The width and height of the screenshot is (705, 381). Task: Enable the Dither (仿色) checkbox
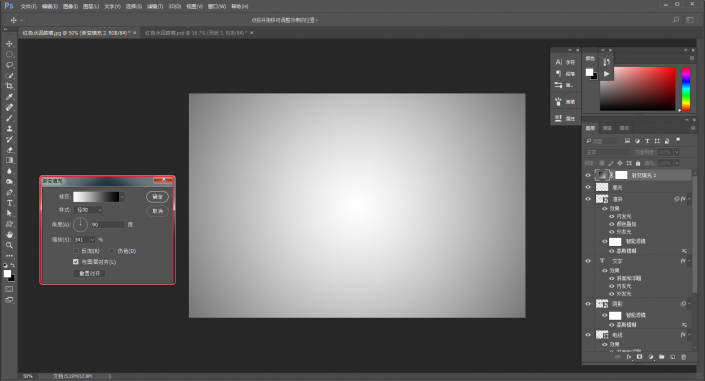(112, 251)
